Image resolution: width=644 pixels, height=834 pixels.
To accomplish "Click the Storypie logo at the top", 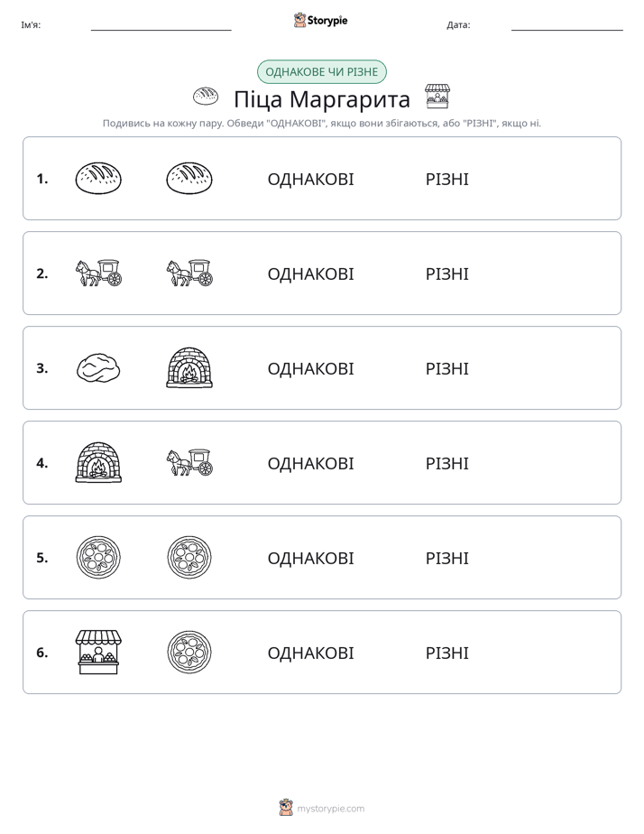I will [321, 20].
